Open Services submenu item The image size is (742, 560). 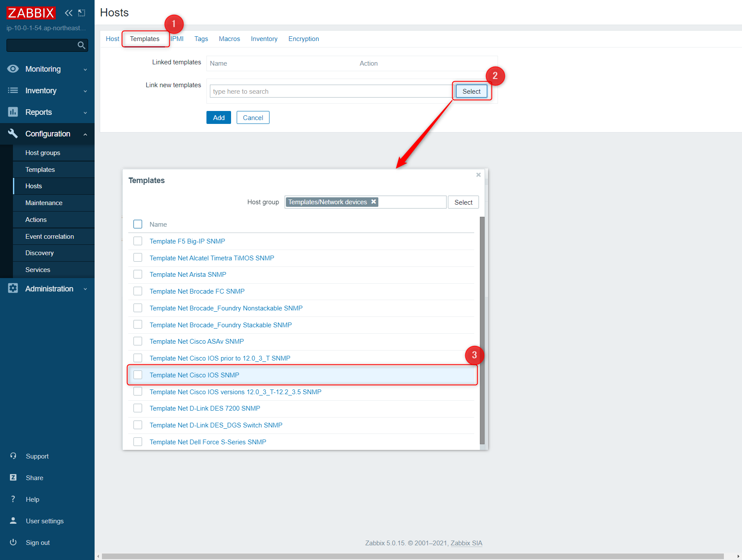point(54,270)
